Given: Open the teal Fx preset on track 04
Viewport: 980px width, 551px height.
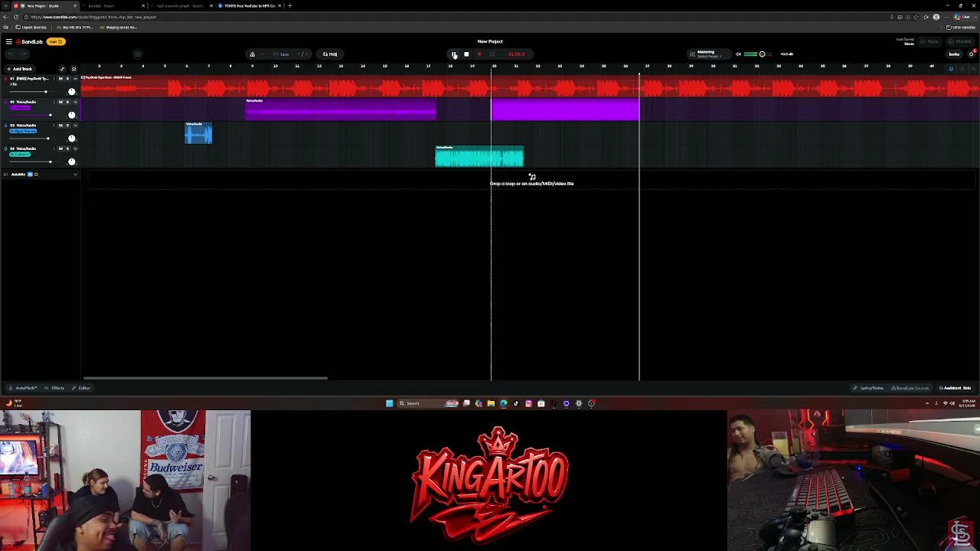Looking at the screenshot, I should point(20,155).
